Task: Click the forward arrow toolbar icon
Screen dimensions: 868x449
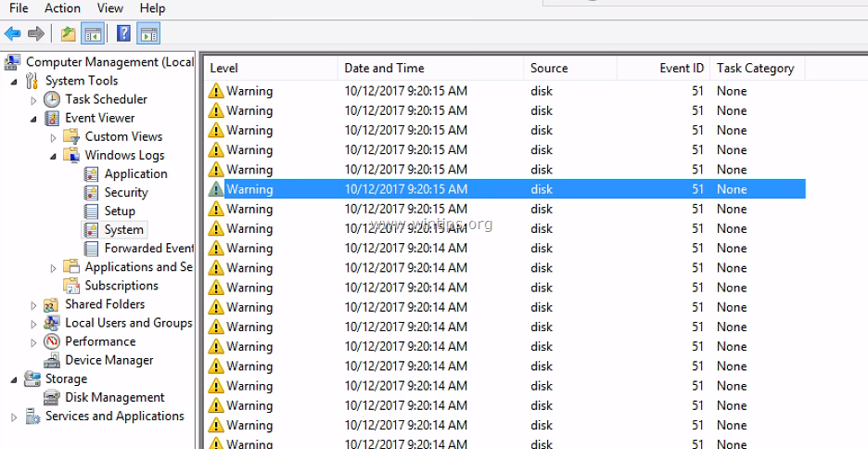Action: (36, 33)
